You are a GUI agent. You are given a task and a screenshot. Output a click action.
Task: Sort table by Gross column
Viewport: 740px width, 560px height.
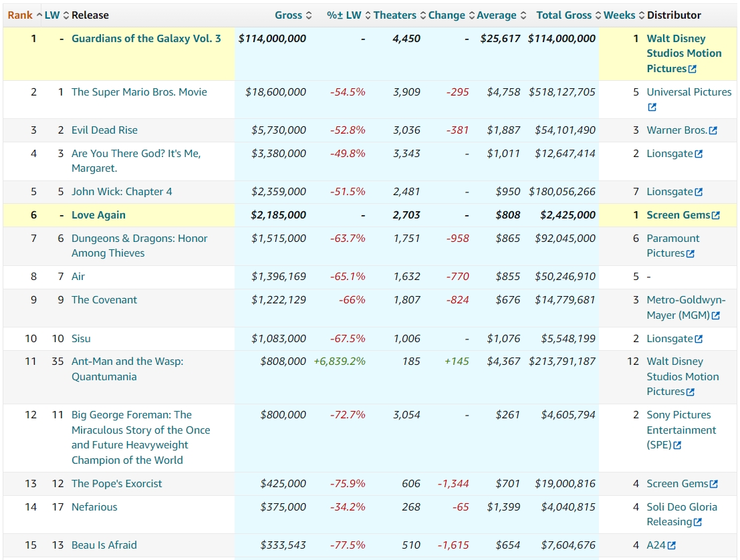293,15
